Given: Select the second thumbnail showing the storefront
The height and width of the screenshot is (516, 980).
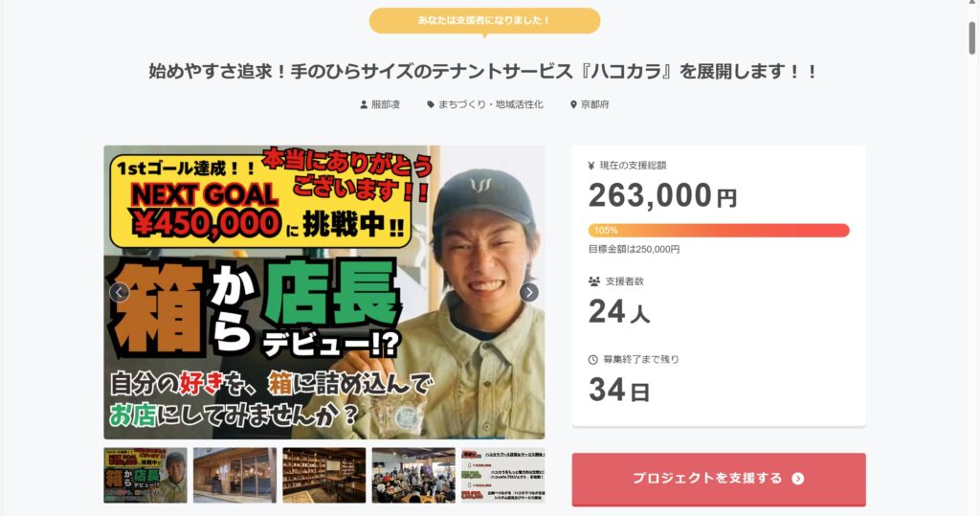Looking at the screenshot, I should [234, 476].
